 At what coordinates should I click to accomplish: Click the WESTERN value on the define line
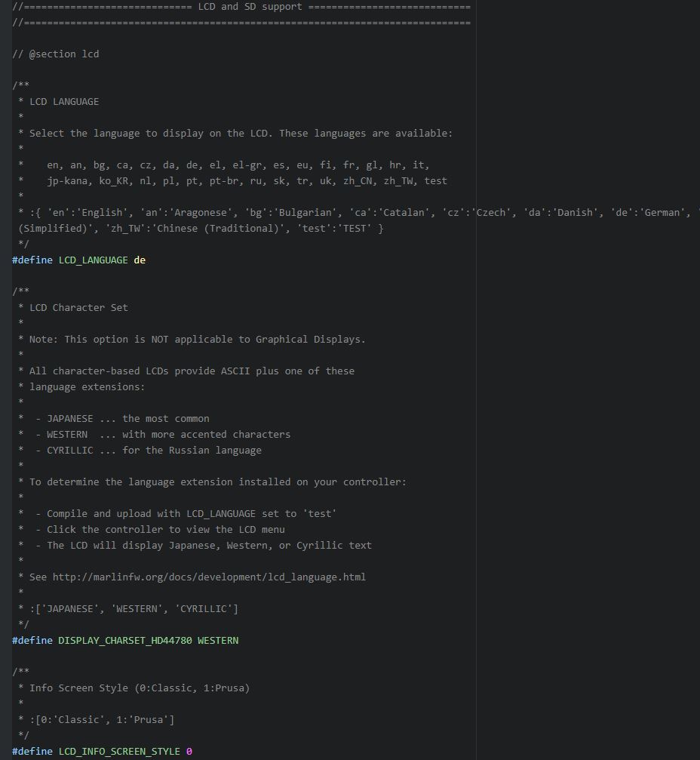218,641
